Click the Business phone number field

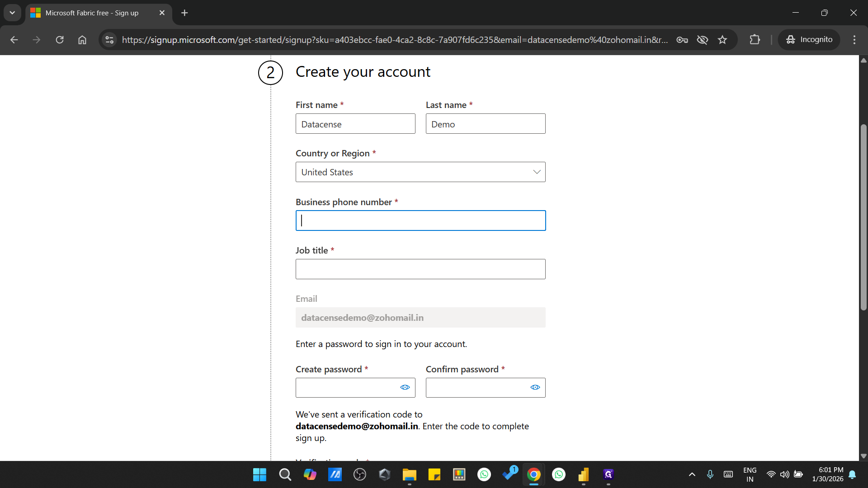(420, 221)
